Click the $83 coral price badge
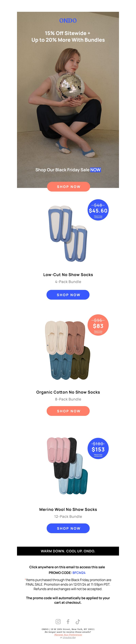Screen dimensions: 136x644 click(98, 325)
